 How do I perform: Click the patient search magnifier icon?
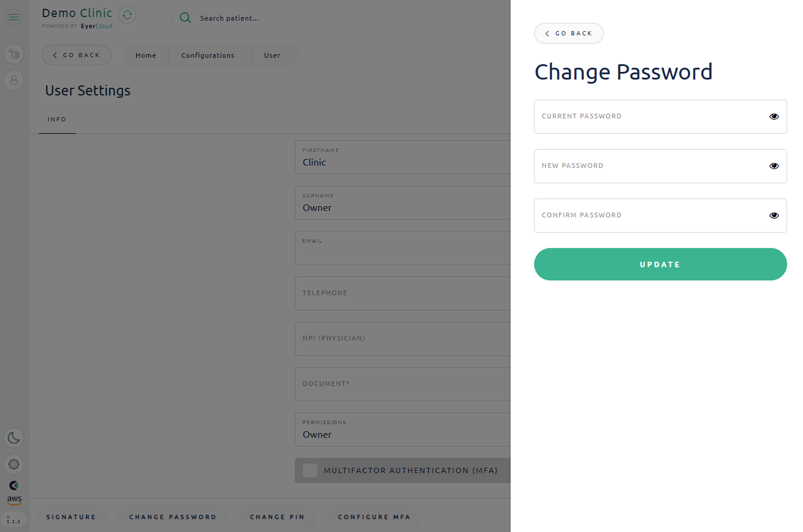pyautogui.click(x=185, y=18)
